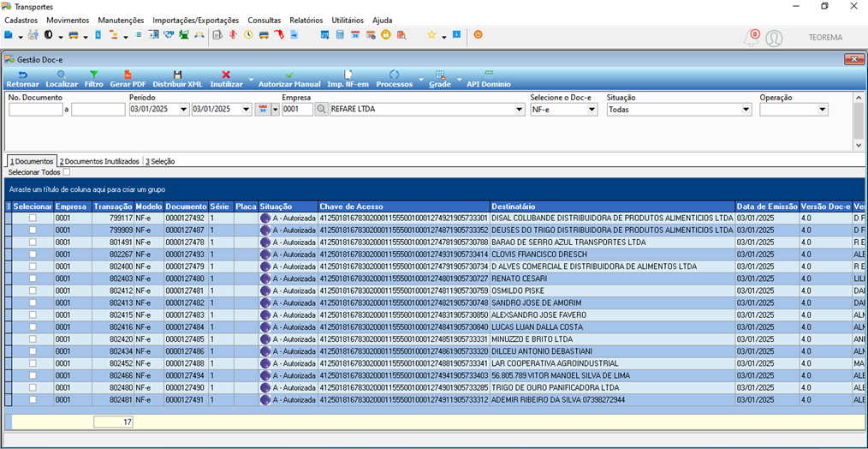Click the Documento column header

186,207
